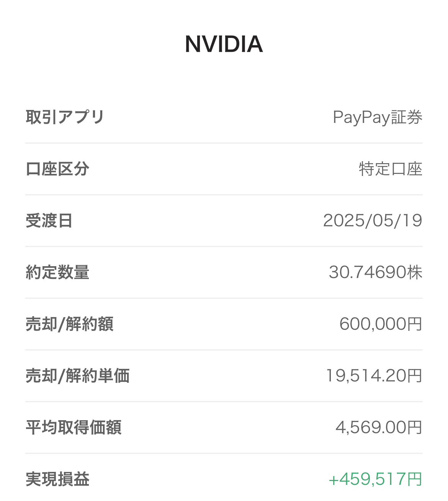This screenshot has width=448, height=501.
Task: Select the 30.74690株 quantity value
Action: click(375, 272)
